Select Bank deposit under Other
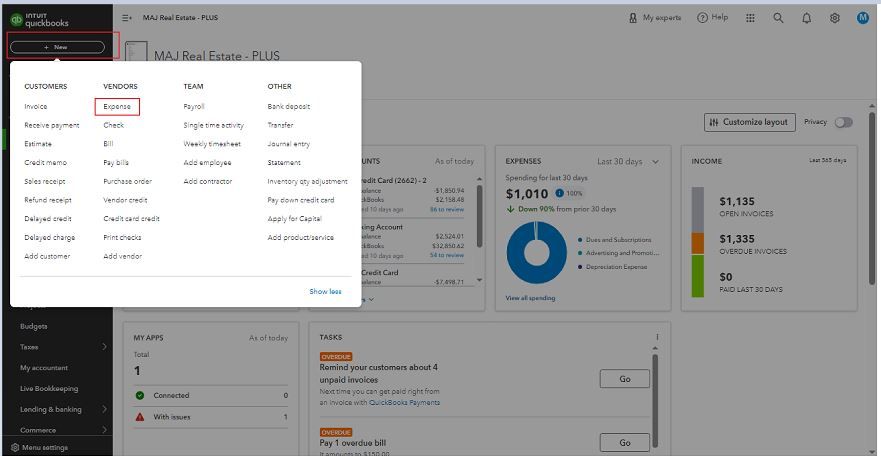881x456 pixels. [289, 107]
